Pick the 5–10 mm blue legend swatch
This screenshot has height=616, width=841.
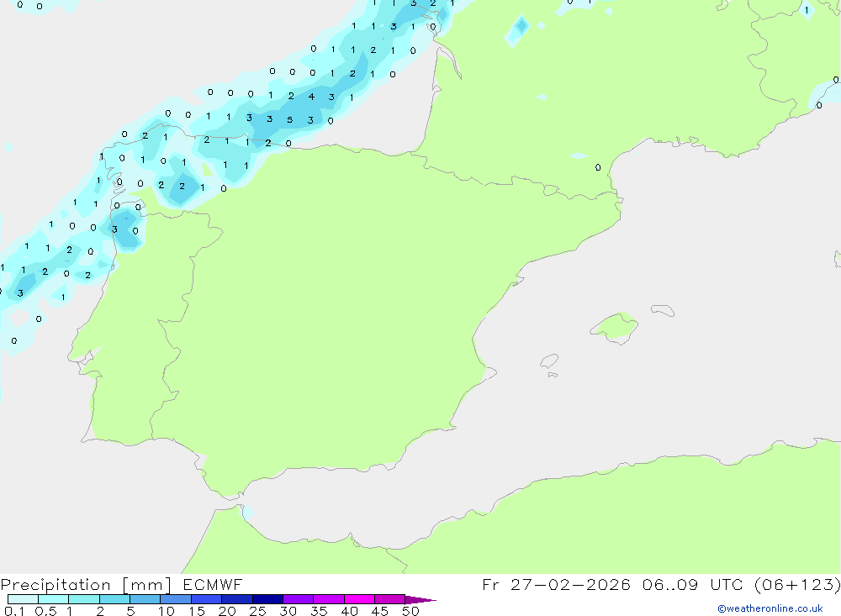pyautogui.click(x=145, y=599)
